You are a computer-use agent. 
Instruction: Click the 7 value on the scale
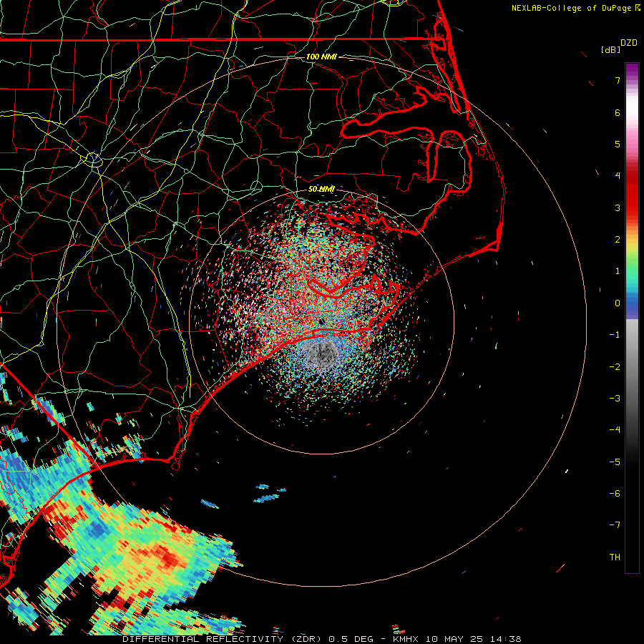pyautogui.click(x=618, y=80)
